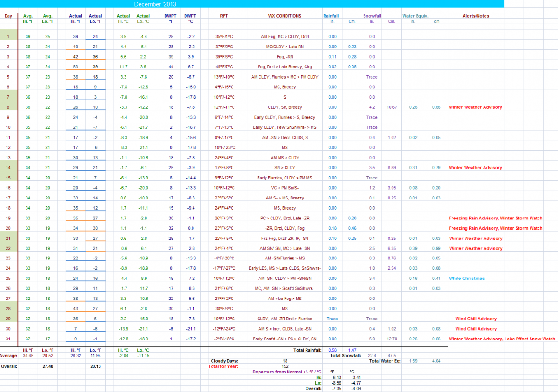Click the 'Fog, -RN' conditions cell
The height and width of the screenshot is (392, 558).
click(285, 57)
